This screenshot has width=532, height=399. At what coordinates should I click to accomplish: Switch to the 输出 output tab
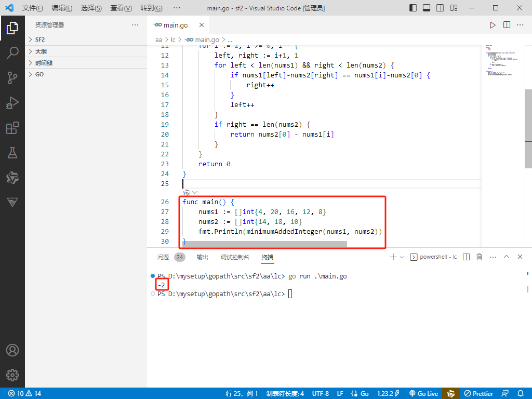(x=202, y=257)
